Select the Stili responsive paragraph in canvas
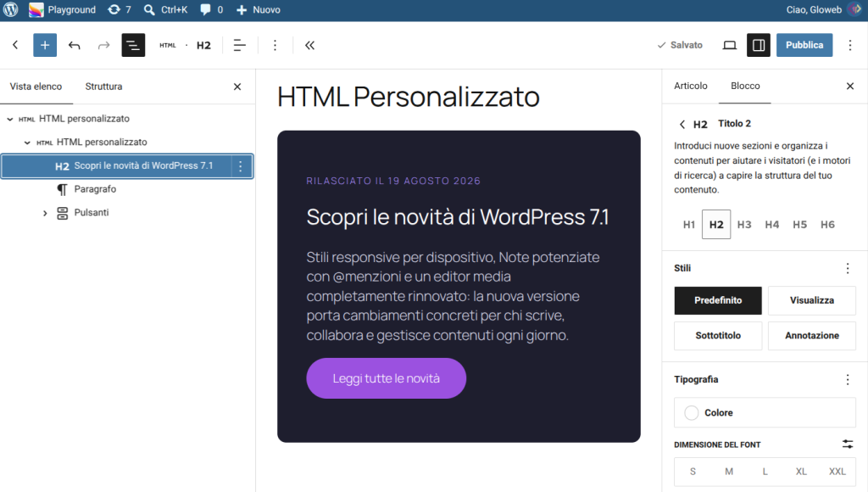The width and height of the screenshot is (868, 492). click(453, 296)
